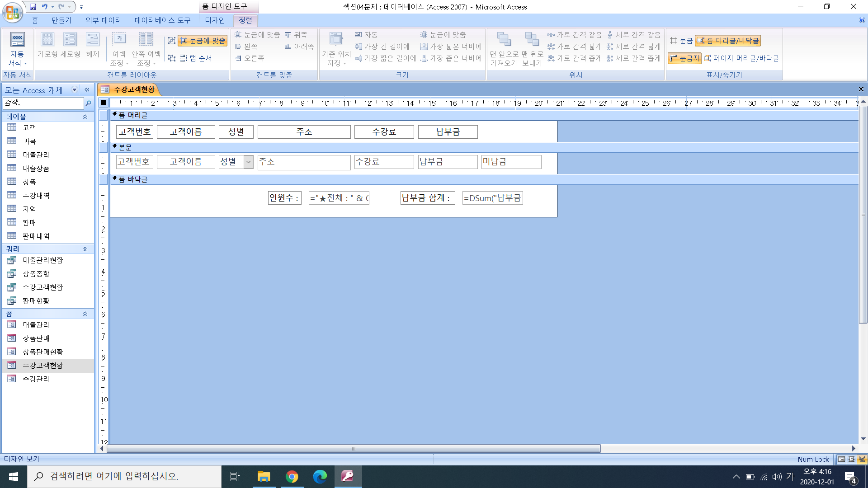Click the Undo icon in the quick access toolbar
Image resolution: width=868 pixels, height=488 pixels.
pos(45,7)
